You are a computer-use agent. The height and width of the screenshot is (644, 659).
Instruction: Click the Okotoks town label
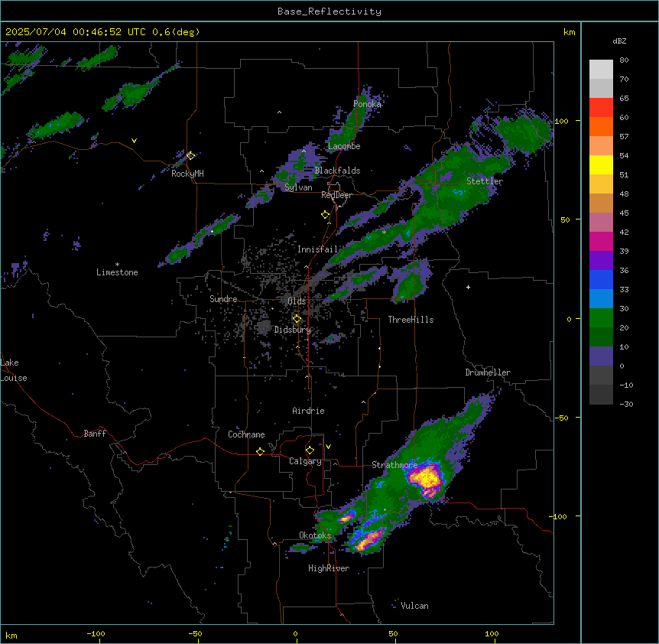(x=315, y=535)
